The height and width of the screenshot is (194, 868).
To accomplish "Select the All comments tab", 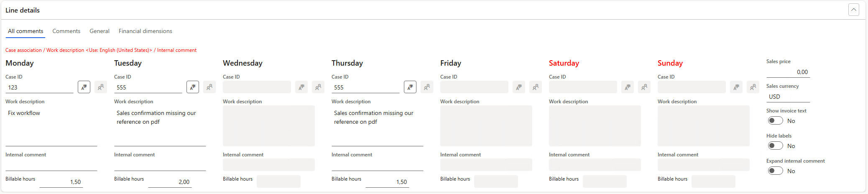I will click(x=26, y=31).
